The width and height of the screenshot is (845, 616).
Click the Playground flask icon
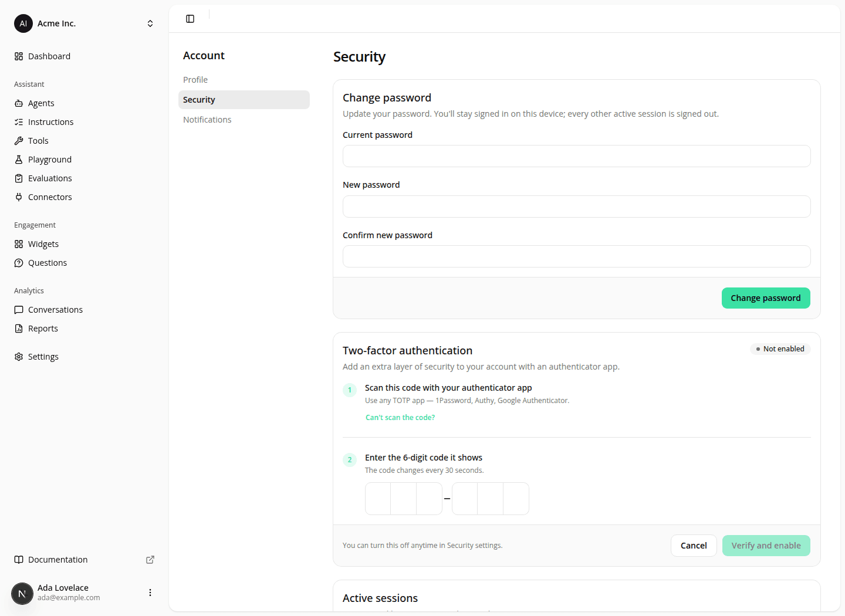point(19,160)
